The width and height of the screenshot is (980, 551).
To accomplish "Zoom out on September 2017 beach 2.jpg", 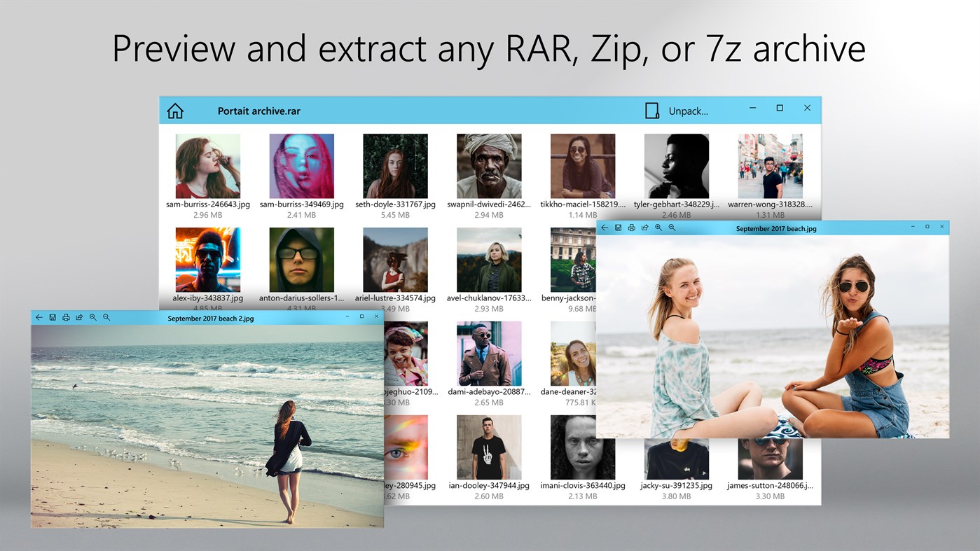I will click(106, 317).
